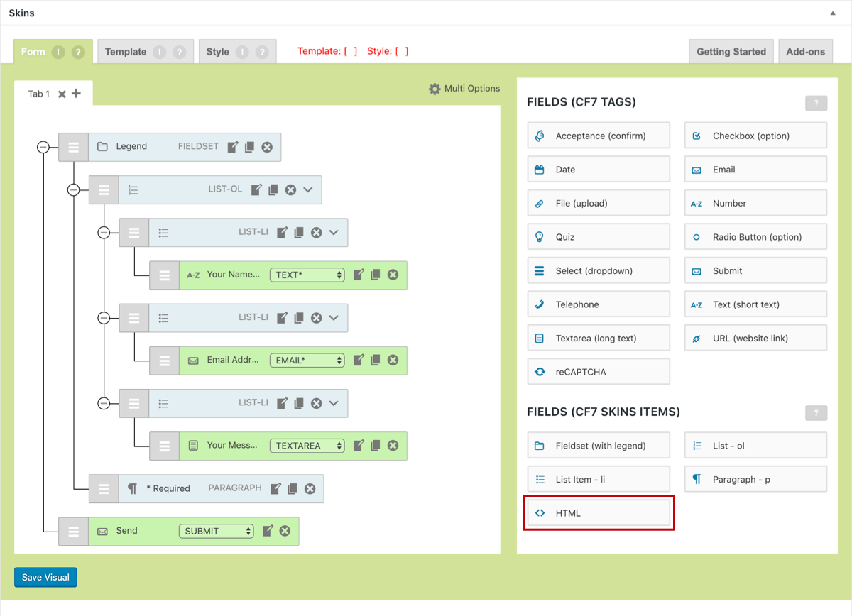
Task: Remove the Required paragraph item
Action: pyautogui.click(x=310, y=488)
